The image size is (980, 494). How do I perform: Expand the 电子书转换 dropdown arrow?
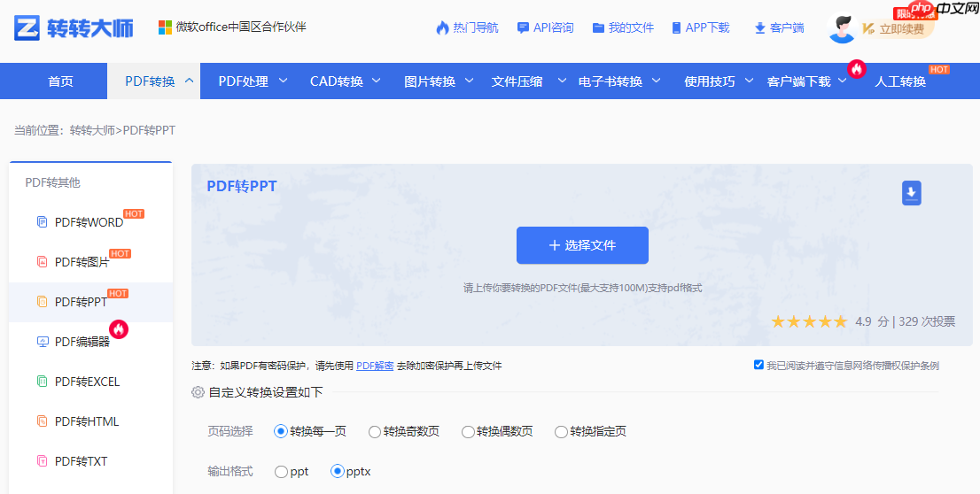point(657,80)
